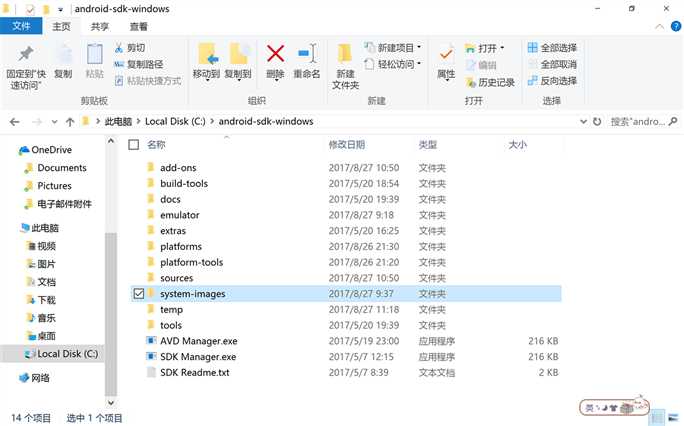Click the navigation pane scroll-down arrow
The height and width of the screenshot is (426, 684).
coord(111,402)
